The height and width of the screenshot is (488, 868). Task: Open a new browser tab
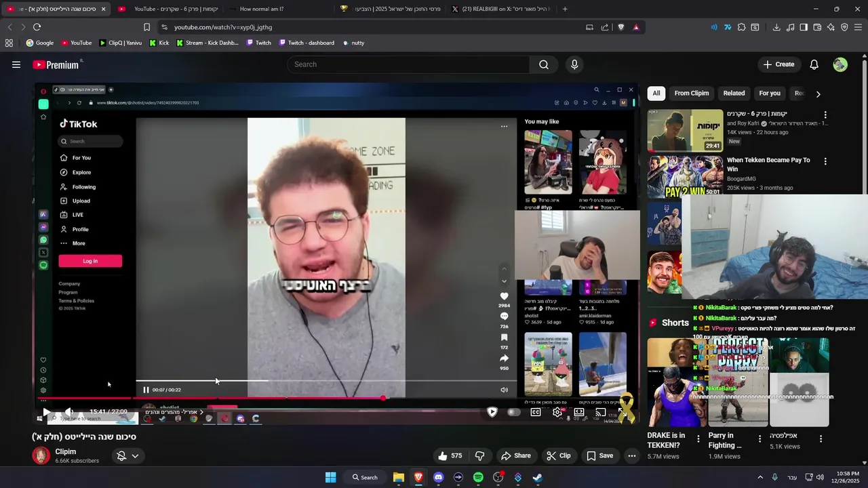(565, 9)
